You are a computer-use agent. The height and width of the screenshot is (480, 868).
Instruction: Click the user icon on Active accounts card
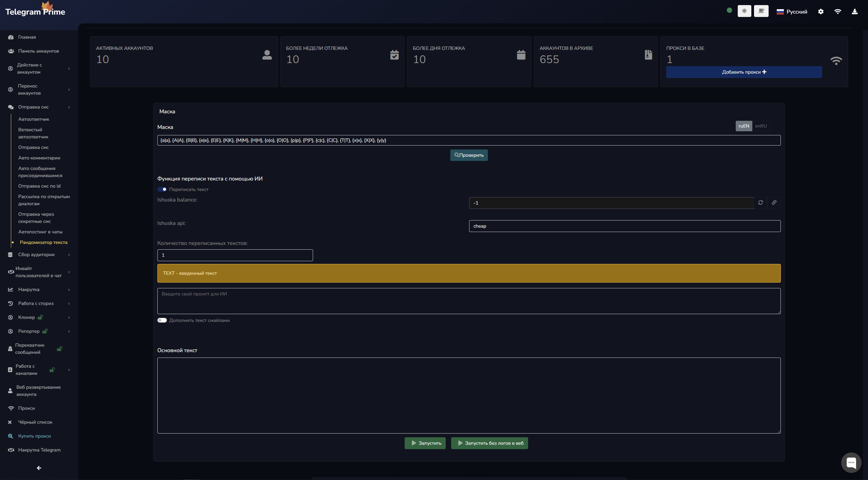click(267, 55)
